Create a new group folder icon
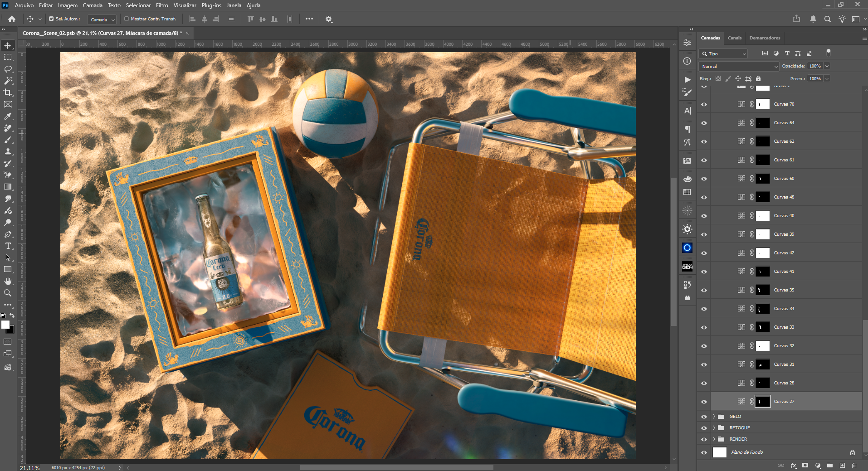This screenshot has width=868, height=471. click(x=830, y=466)
